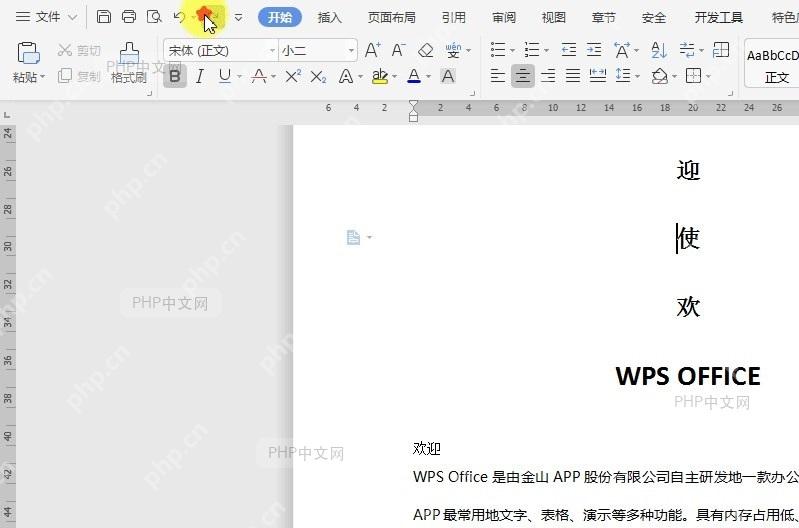Click the paragraph shading bucket icon
The image size is (799, 528).
(x=659, y=76)
